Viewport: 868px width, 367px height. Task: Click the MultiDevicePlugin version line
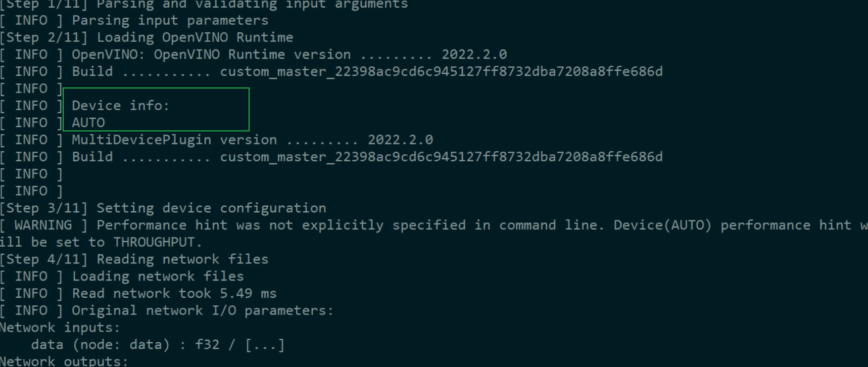(x=252, y=140)
